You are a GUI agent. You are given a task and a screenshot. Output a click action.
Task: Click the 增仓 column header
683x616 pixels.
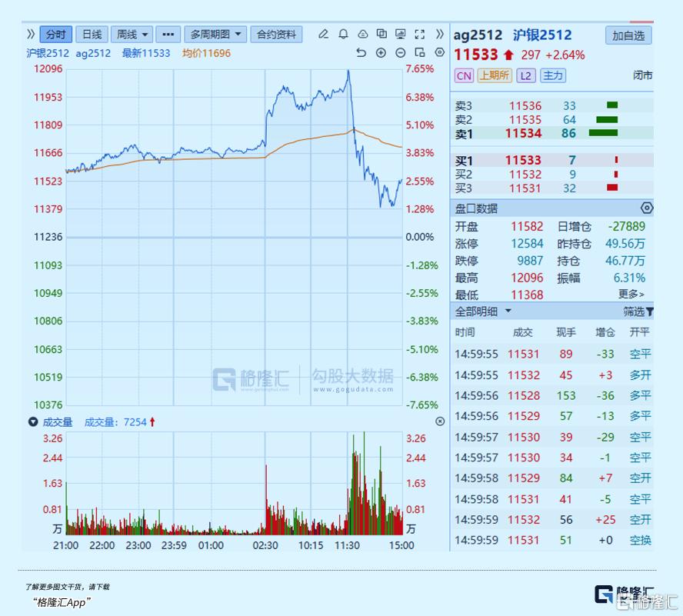point(605,332)
